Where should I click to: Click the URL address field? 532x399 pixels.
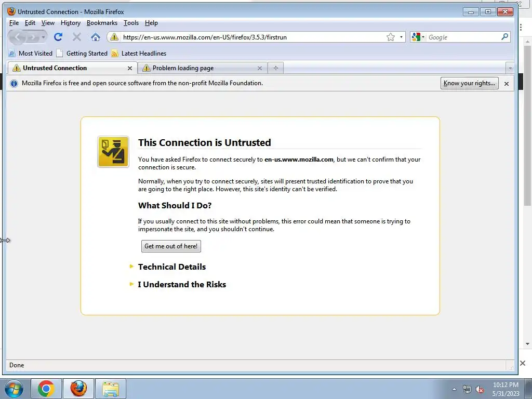pos(253,37)
